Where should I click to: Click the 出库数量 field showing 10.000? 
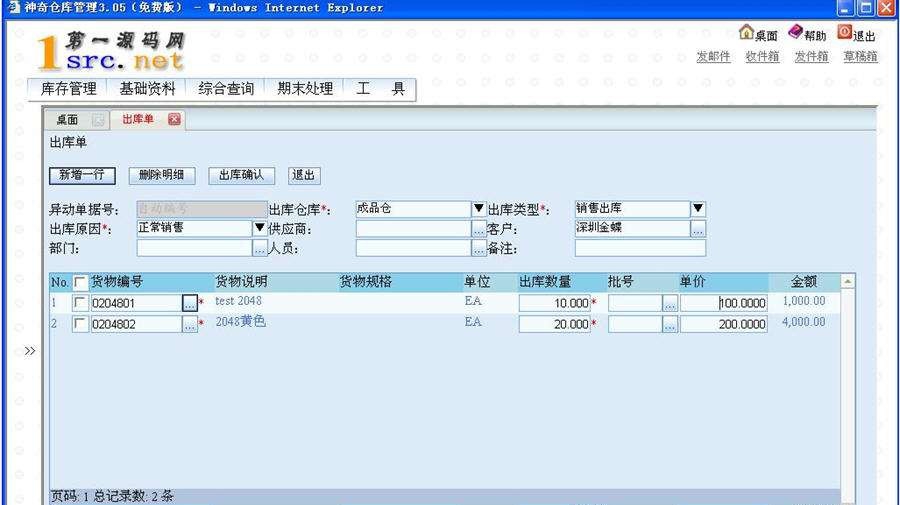click(x=554, y=303)
